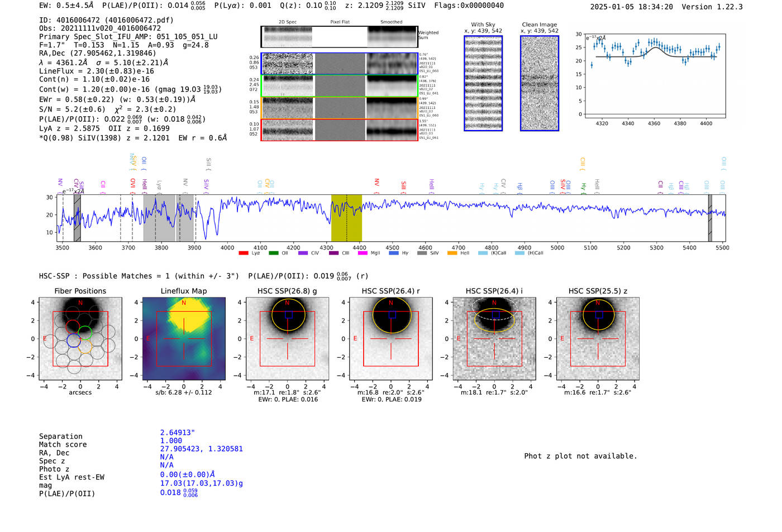Image resolution: width=782 pixels, height=532 pixels.
Task: Click the ID 4016006472 text line
Action: (106, 20)
